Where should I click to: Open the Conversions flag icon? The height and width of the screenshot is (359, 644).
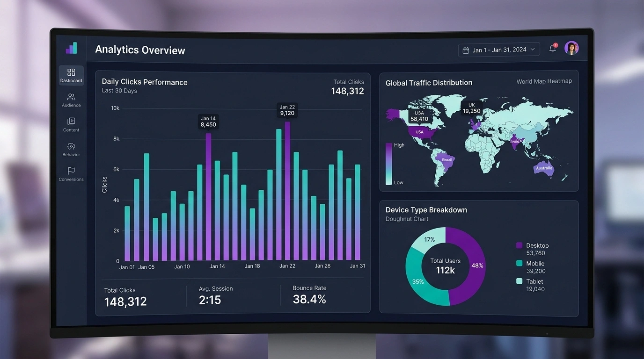click(x=71, y=171)
